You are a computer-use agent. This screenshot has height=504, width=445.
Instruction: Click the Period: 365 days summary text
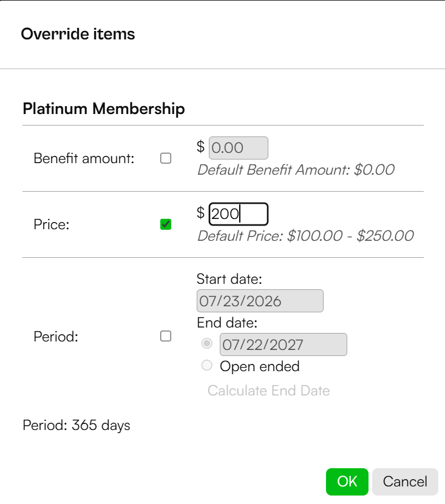[x=76, y=425]
